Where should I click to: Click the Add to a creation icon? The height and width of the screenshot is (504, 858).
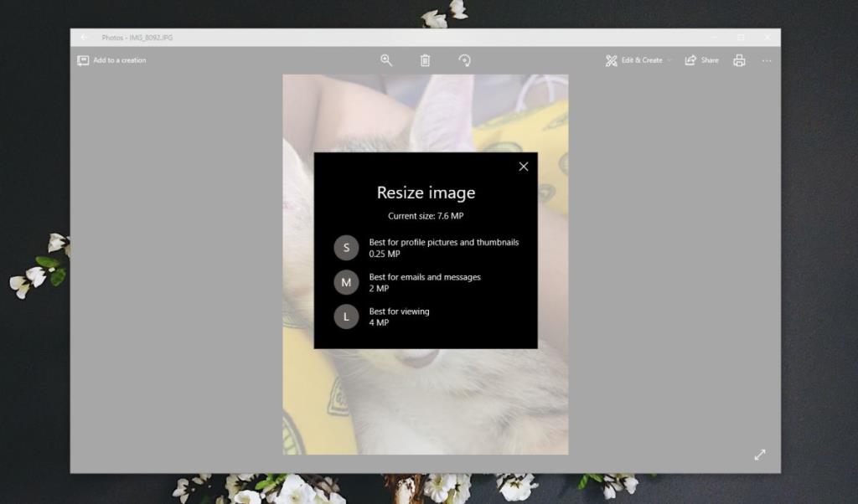(83, 59)
